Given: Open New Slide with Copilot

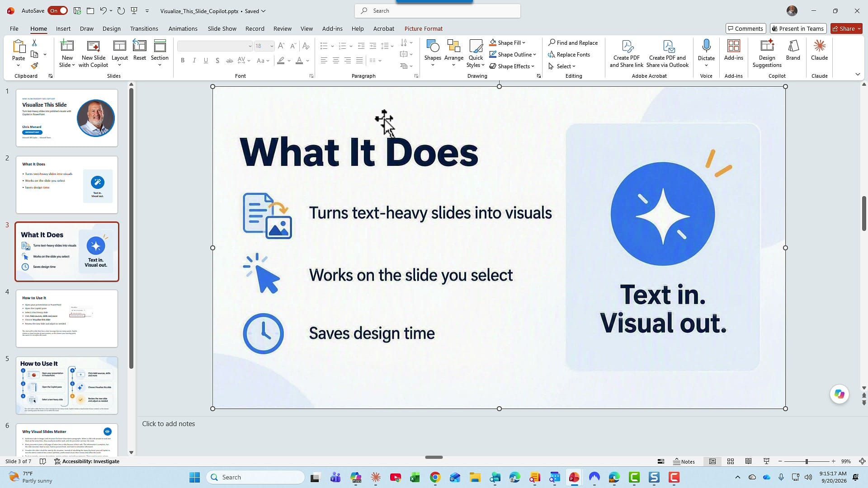Looking at the screenshot, I should point(93,54).
